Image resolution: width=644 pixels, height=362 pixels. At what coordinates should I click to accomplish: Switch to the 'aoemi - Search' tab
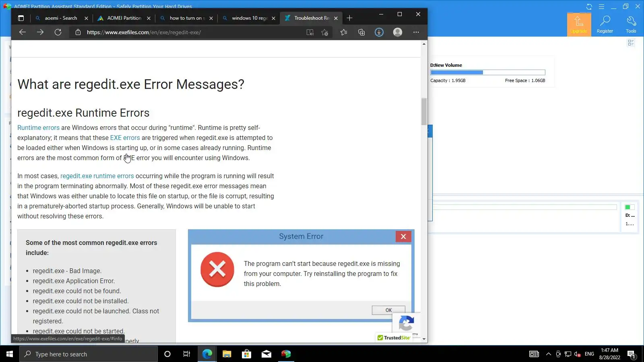point(61,18)
